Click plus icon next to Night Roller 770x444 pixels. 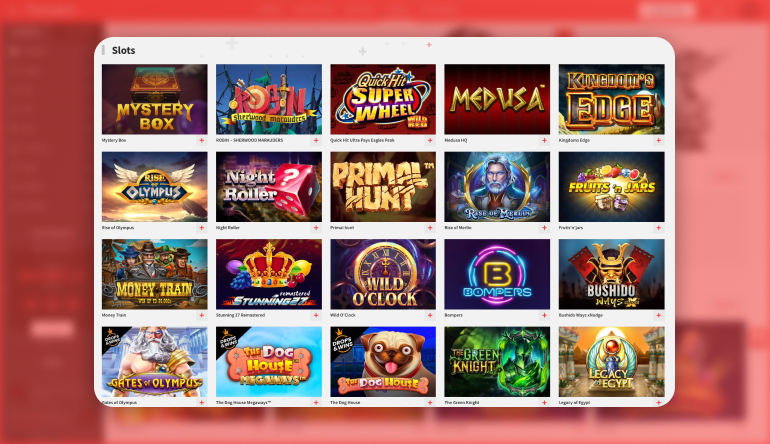pos(316,228)
